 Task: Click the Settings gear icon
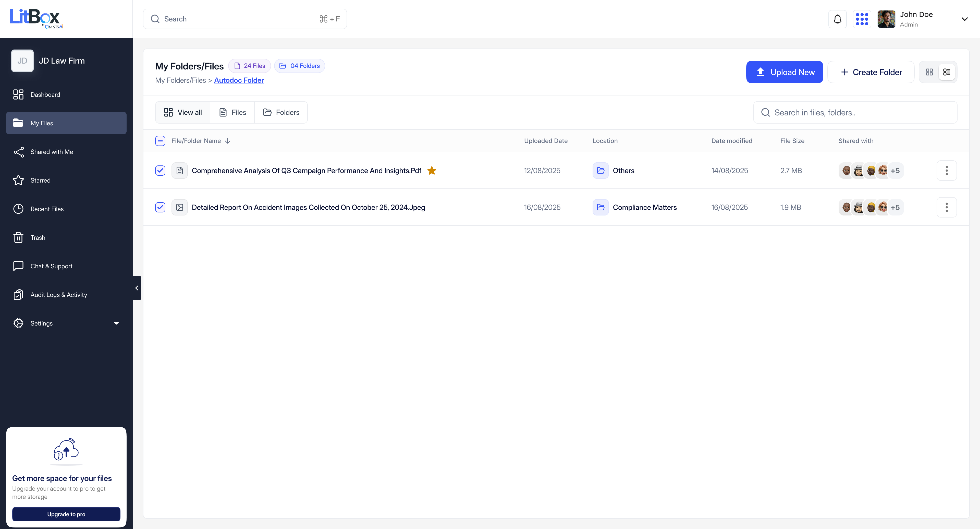tap(18, 323)
